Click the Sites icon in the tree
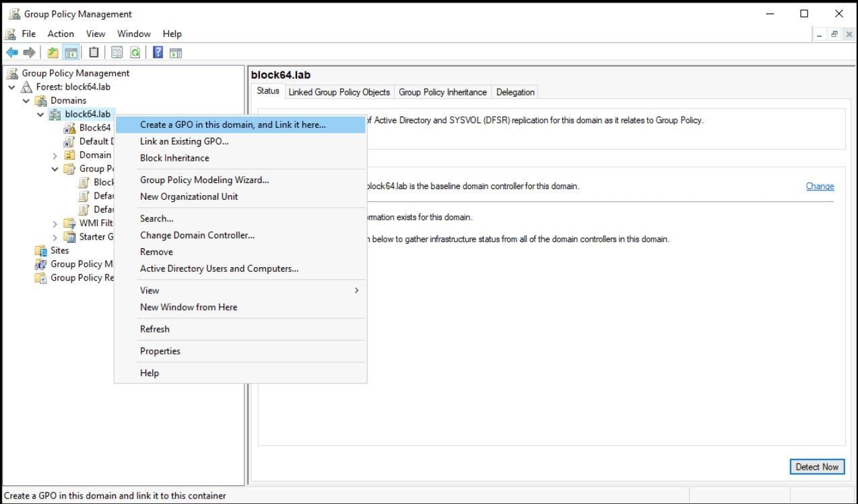 tap(40, 250)
